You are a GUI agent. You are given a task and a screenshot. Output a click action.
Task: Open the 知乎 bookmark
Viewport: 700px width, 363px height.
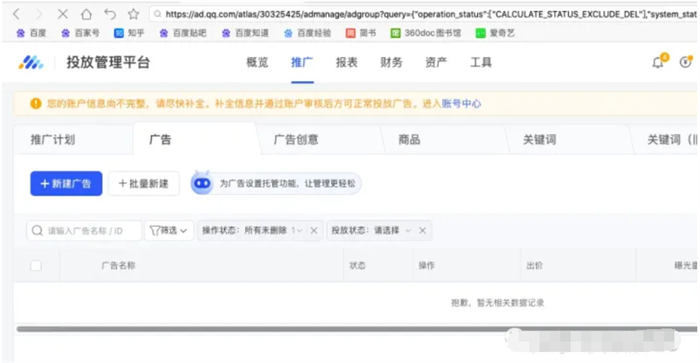click(129, 33)
